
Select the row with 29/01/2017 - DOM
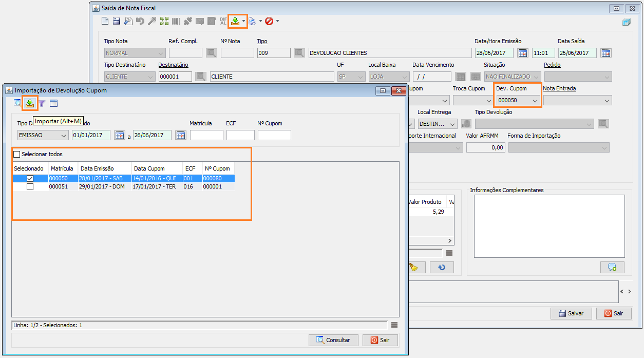[123, 187]
